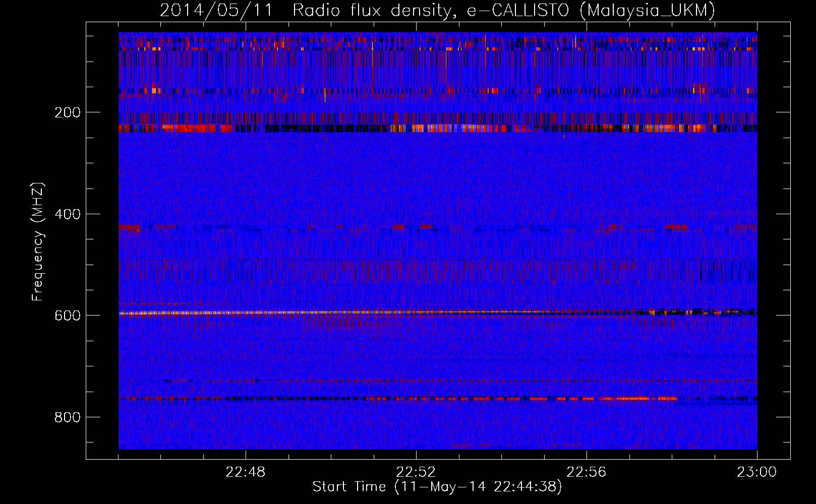The image size is (816, 504).
Task: Click the 22:48 time tick label
Action: (x=246, y=472)
